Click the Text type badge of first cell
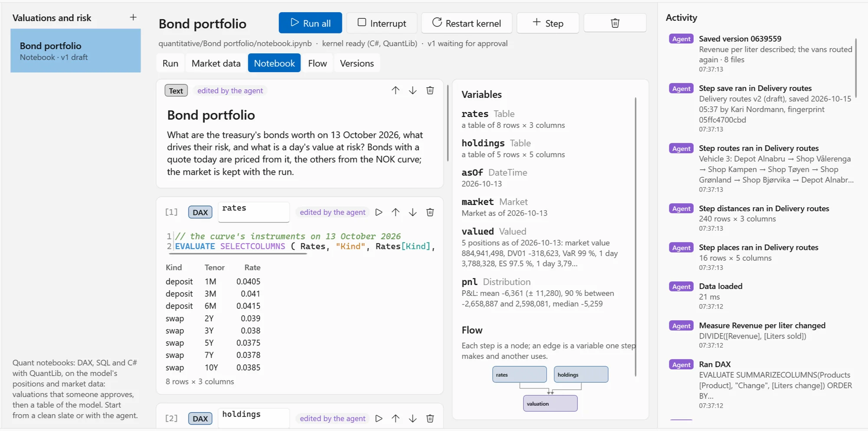The image size is (868, 431). pos(176,91)
